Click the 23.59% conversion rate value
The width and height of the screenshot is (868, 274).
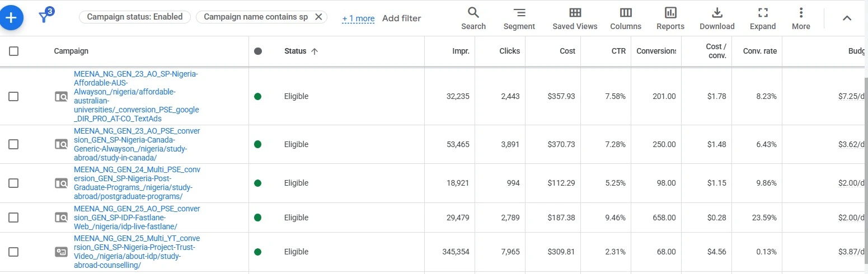coord(764,218)
